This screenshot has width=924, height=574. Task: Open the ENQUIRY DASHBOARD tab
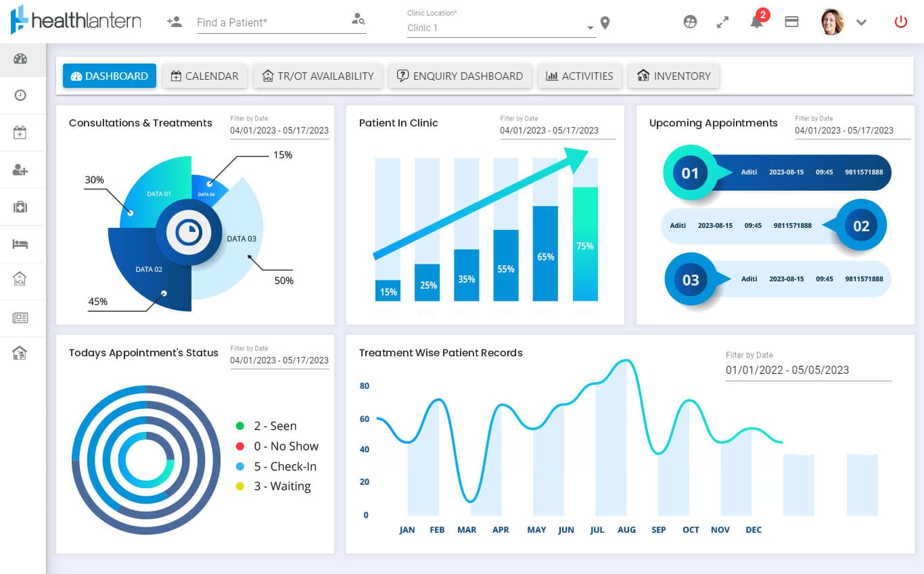click(460, 76)
